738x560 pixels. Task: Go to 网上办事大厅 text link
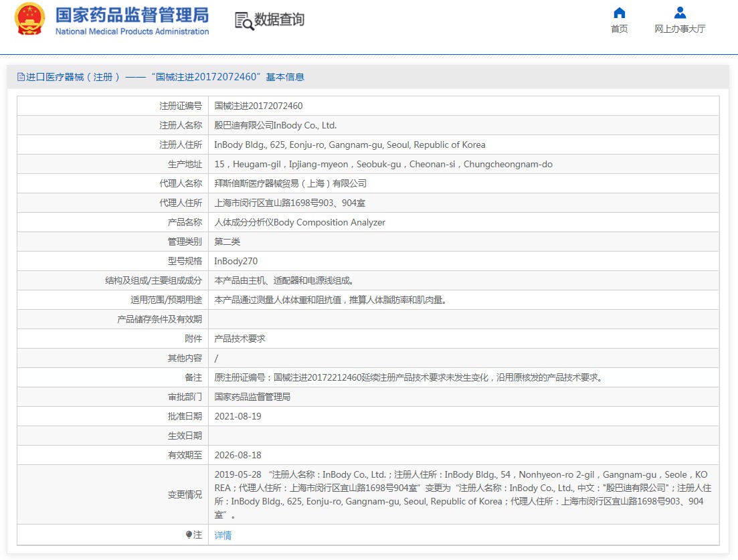point(679,29)
